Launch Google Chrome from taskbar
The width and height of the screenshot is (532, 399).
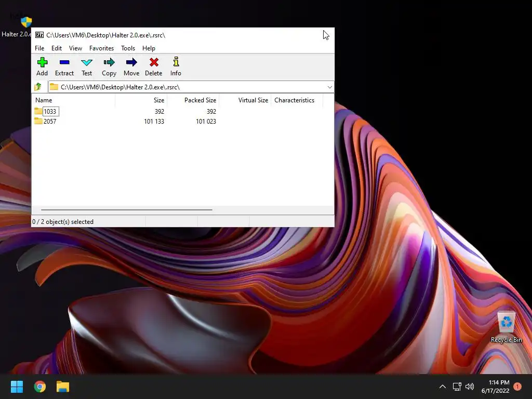pyautogui.click(x=39, y=387)
